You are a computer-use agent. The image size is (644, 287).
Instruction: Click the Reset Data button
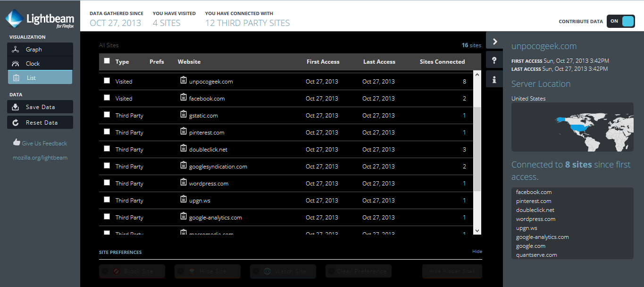pyautogui.click(x=40, y=123)
